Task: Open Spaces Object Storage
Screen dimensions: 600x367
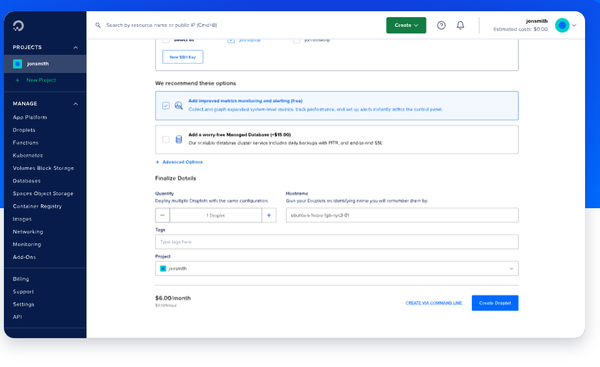Action: point(43,194)
